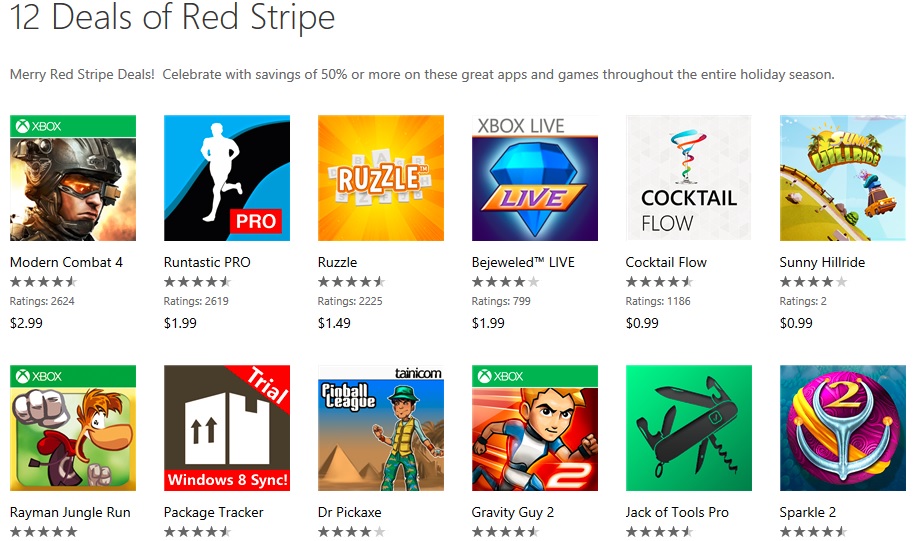Screen dimensions: 920x541
Task: Click the Ruzzle $1.49 price
Action: click(x=334, y=323)
